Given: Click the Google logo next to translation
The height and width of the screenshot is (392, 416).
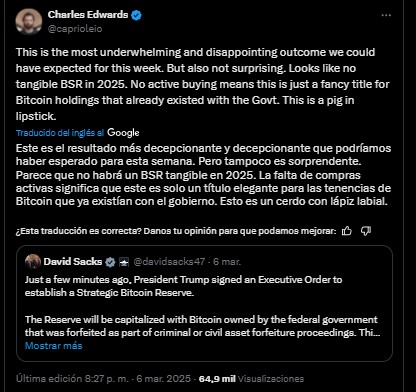Looking at the screenshot, I should coord(123,133).
